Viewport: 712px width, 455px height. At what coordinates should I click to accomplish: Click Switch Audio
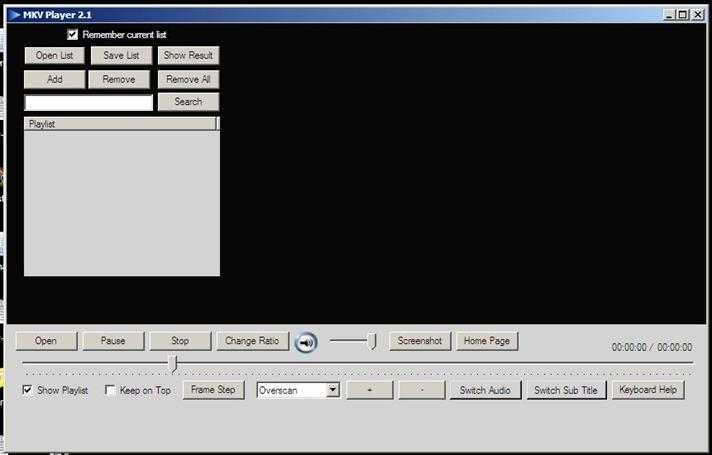coord(485,390)
